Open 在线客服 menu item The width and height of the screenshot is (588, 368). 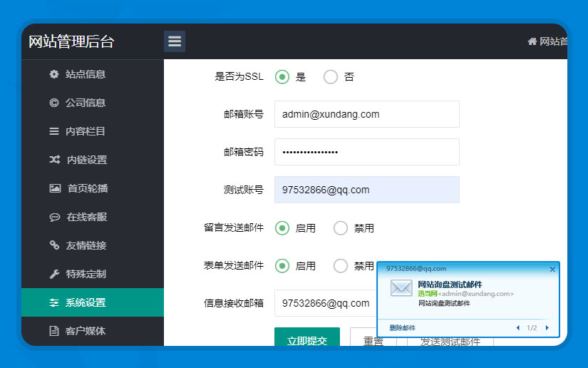93,217
